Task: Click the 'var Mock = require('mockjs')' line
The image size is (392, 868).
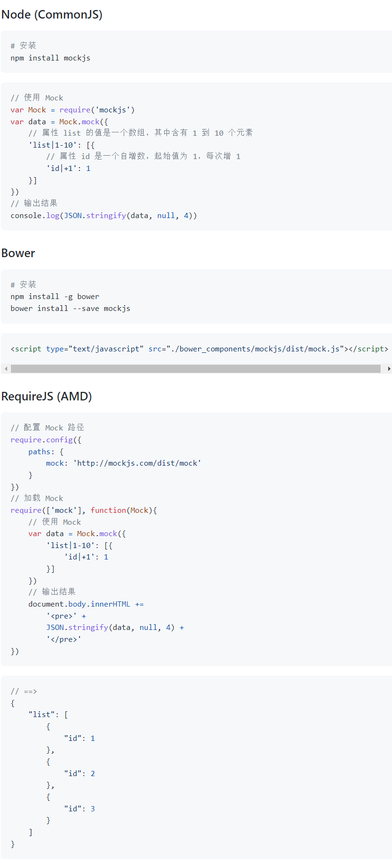Action: [x=73, y=110]
